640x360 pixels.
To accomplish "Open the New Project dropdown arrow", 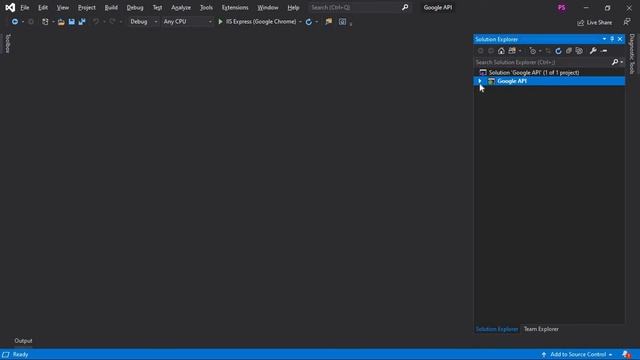I will click(53, 22).
